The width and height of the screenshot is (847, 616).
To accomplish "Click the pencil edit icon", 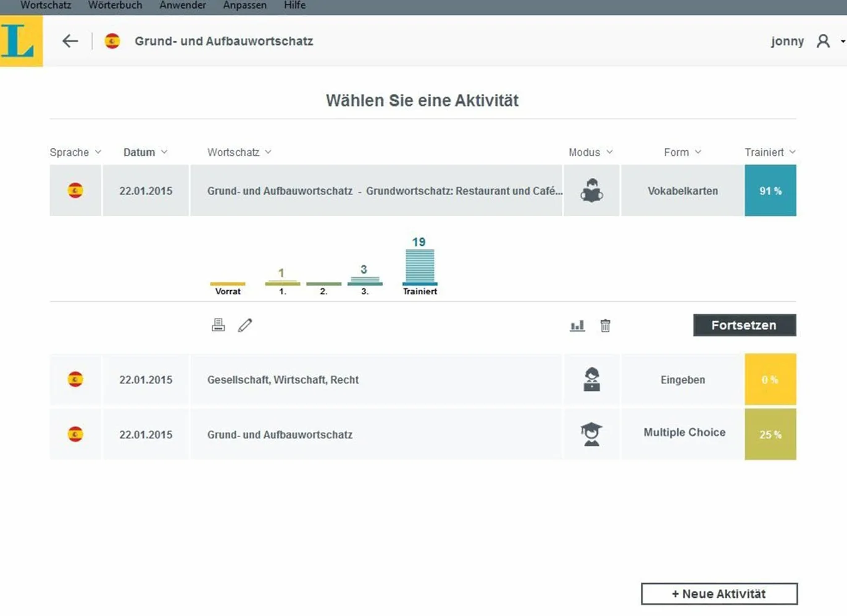I will 245,325.
